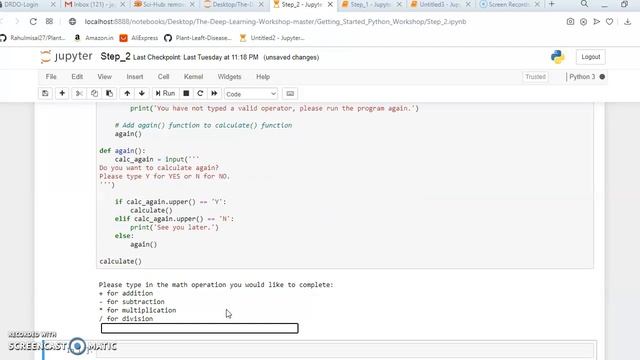Open the Widgets menu
The image size is (640, 360).
[229, 77]
